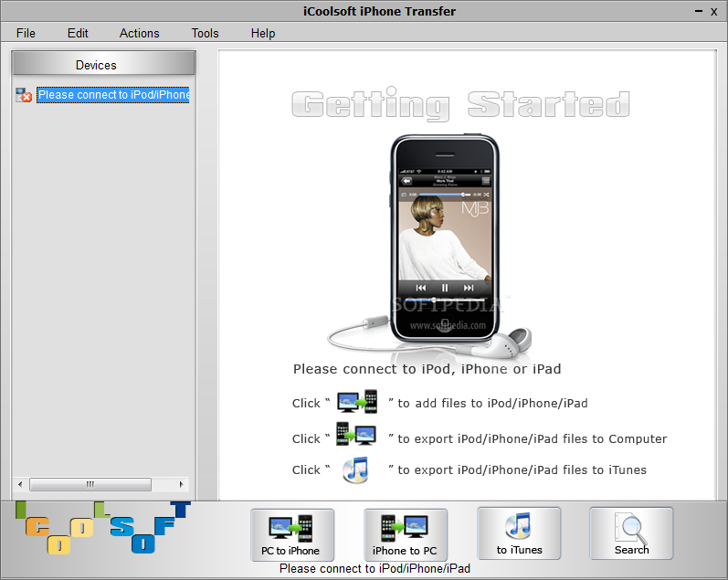Image resolution: width=728 pixels, height=580 pixels.
Task: Click the PC to iPhone button
Action: point(292,534)
